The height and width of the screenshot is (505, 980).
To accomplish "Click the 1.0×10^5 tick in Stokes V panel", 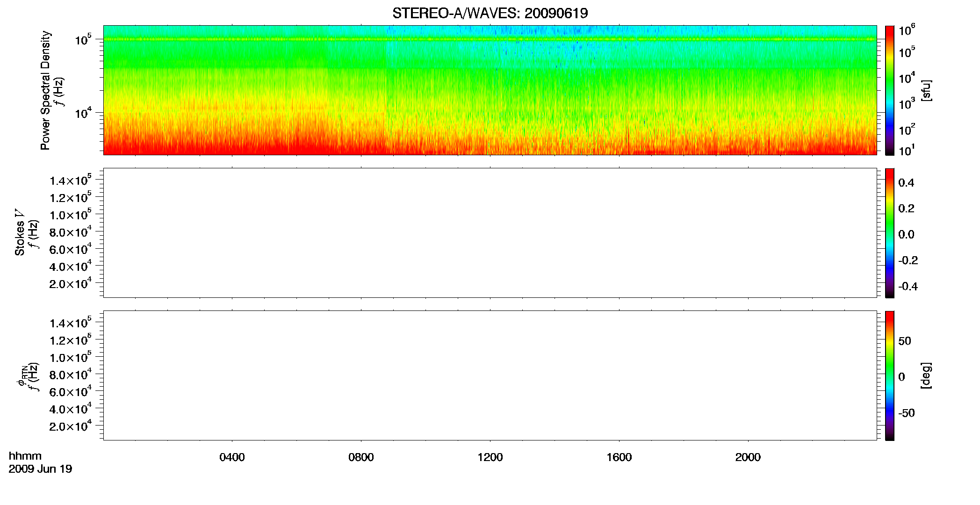I will click(71, 214).
